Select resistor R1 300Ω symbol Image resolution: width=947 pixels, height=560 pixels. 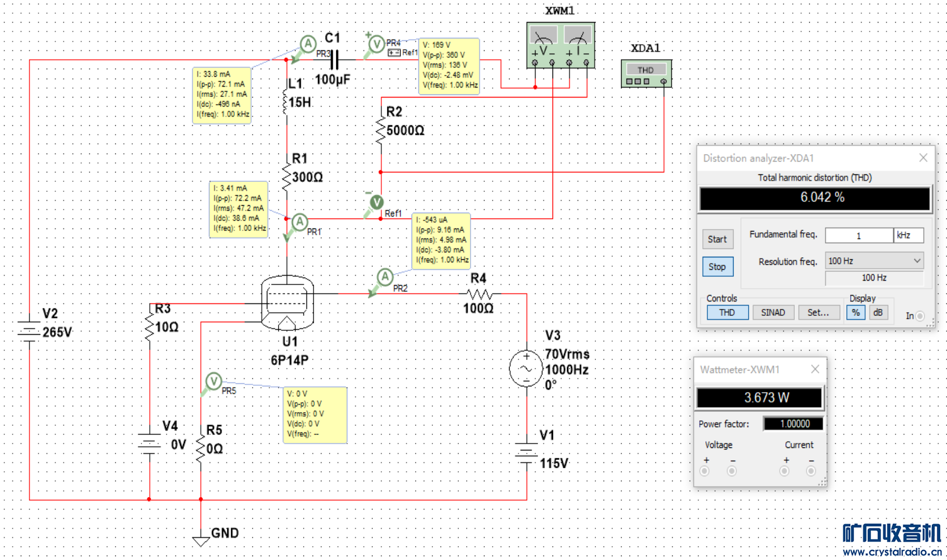[286, 177]
